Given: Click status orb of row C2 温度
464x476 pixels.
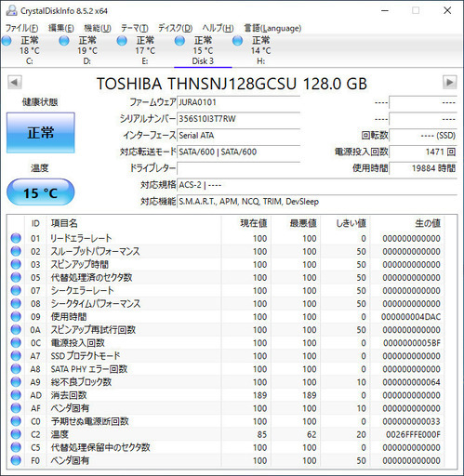Looking at the screenshot, I should pyautogui.click(x=16, y=434).
